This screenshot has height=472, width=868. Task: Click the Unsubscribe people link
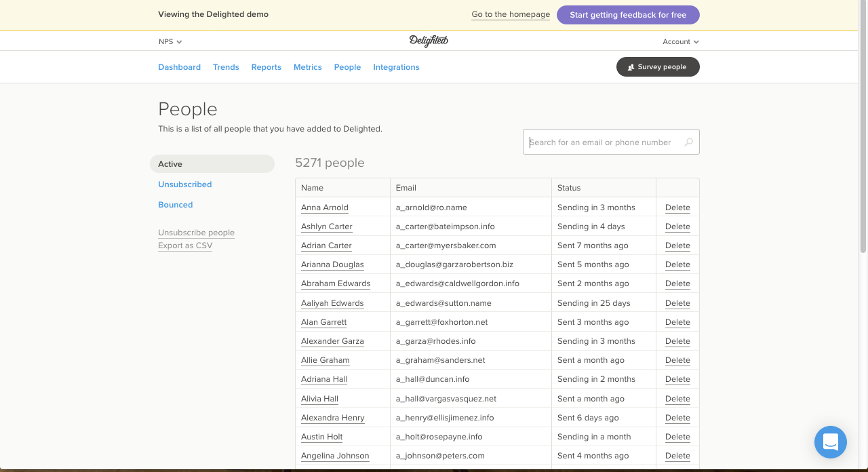(196, 233)
